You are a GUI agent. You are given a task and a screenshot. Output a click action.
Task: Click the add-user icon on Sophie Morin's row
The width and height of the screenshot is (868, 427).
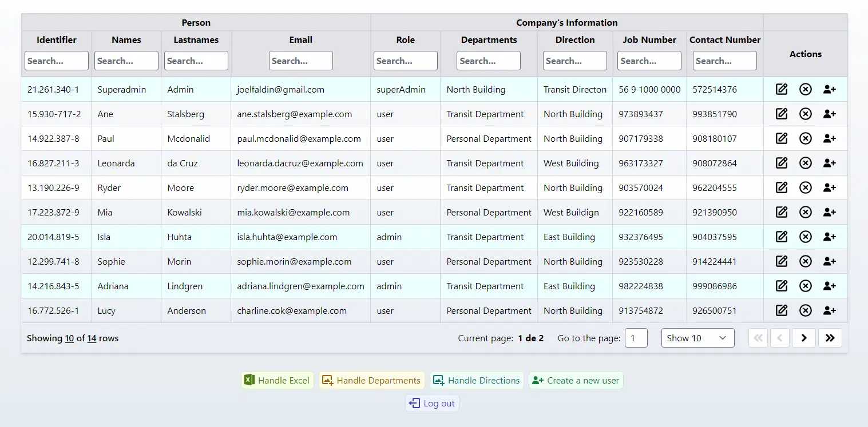[x=830, y=261]
